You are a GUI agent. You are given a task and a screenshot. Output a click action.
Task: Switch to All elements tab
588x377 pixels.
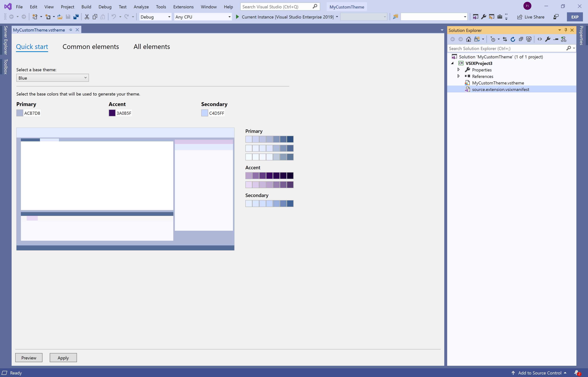pos(151,46)
